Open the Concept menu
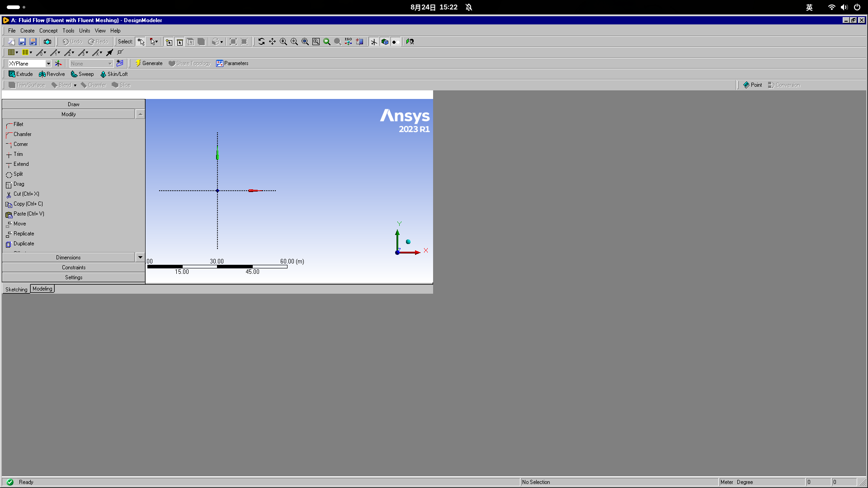The width and height of the screenshot is (868, 488). [x=48, y=31]
